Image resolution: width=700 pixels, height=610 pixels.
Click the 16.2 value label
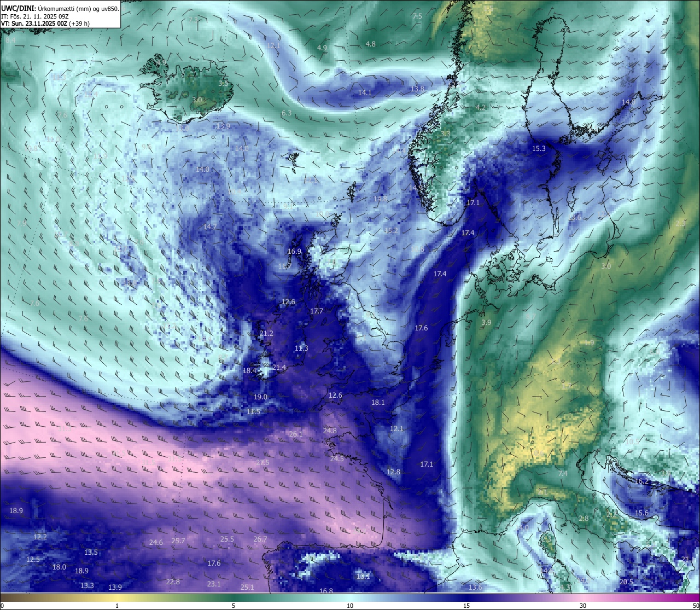click(x=641, y=481)
